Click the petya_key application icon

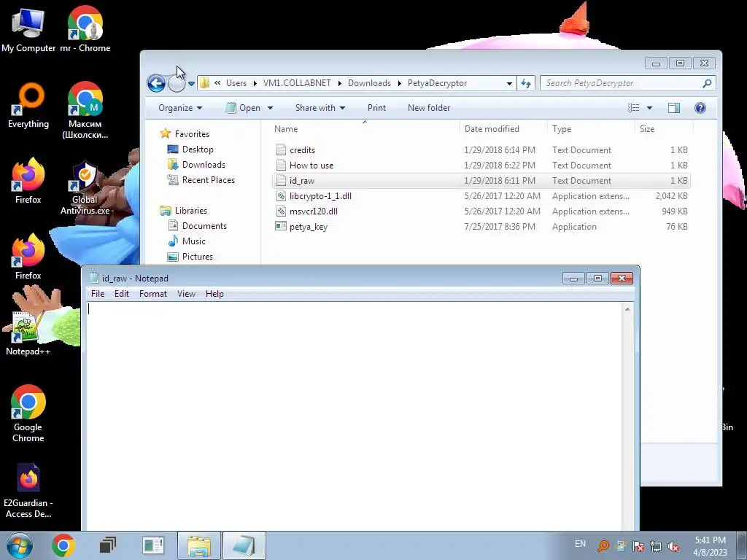click(x=281, y=226)
